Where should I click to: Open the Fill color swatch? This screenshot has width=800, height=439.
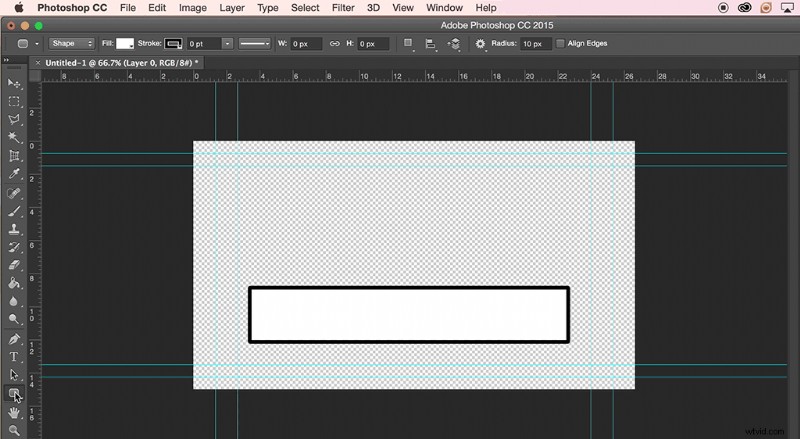(x=125, y=44)
